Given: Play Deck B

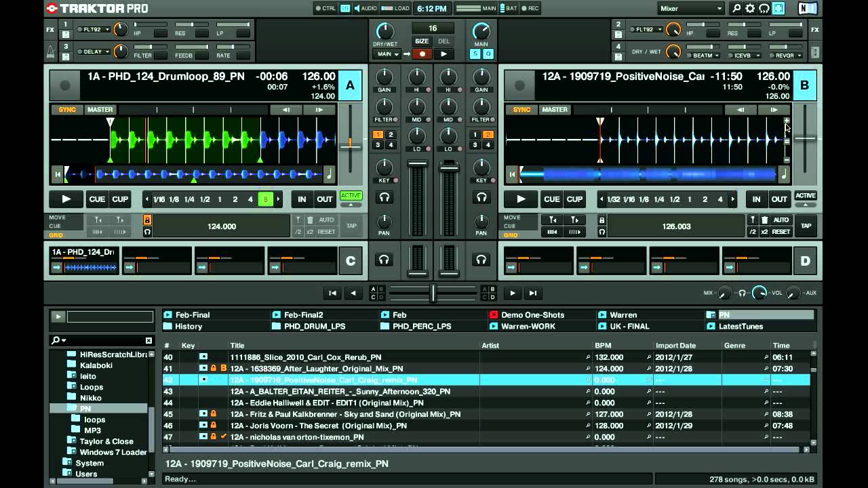Looking at the screenshot, I should tap(521, 199).
